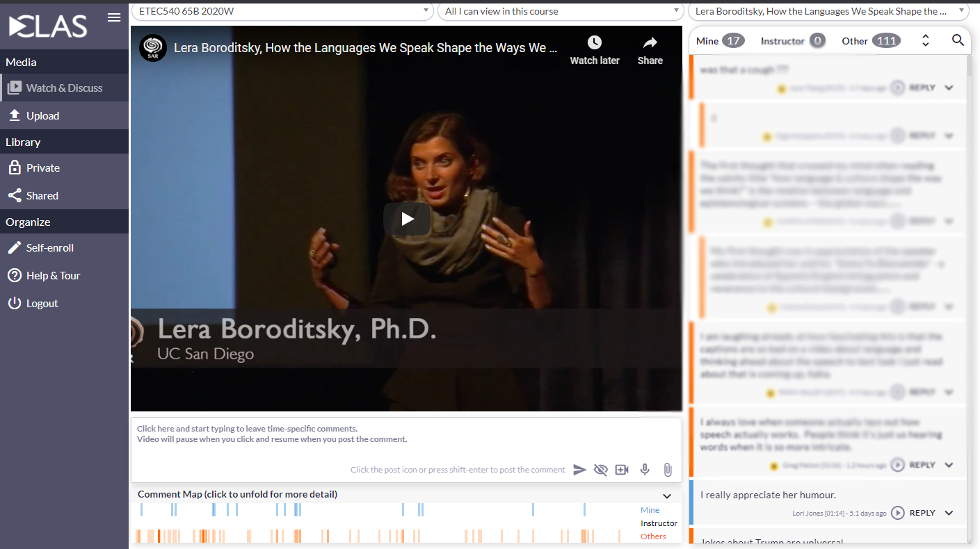Image resolution: width=980 pixels, height=549 pixels.
Task: Open the Watch & Discuss section
Action: (64, 87)
